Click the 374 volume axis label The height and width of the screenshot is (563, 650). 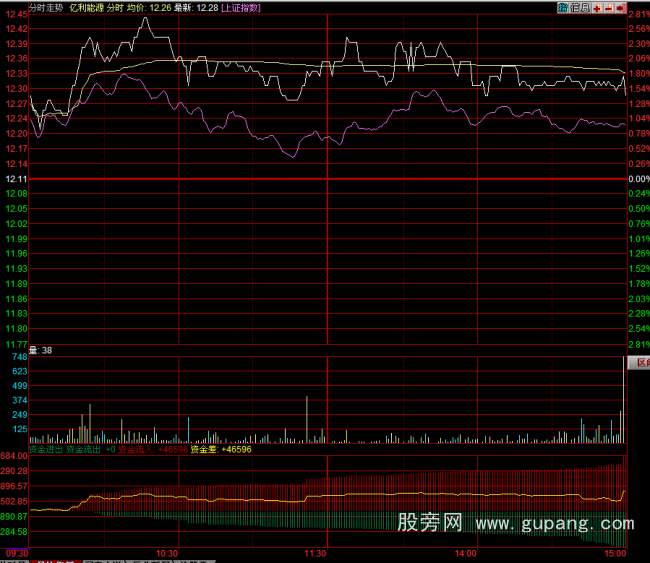pos(19,400)
